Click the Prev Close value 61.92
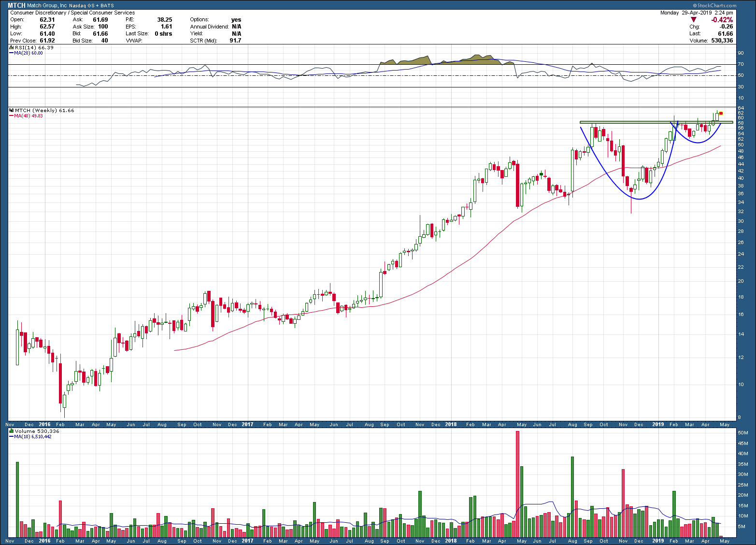Image resolution: width=756 pixels, height=545 pixels. (47, 41)
